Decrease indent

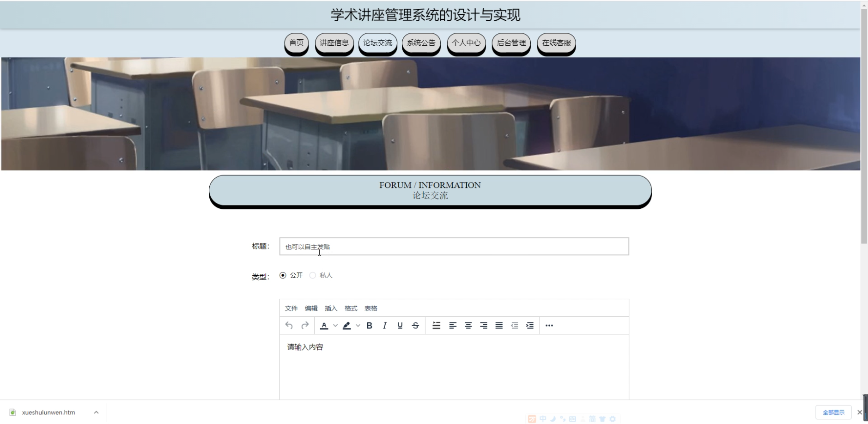point(515,326)
